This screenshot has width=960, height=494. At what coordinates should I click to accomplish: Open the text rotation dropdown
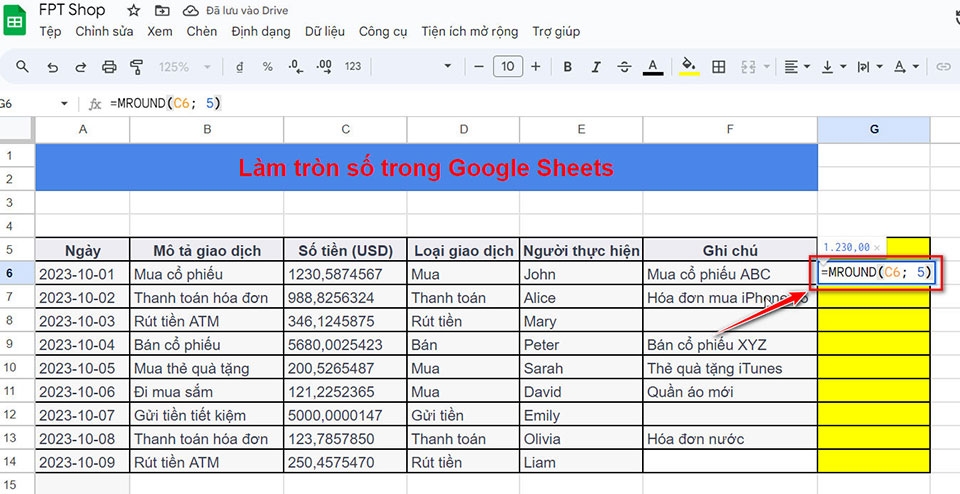pos(907,67)
